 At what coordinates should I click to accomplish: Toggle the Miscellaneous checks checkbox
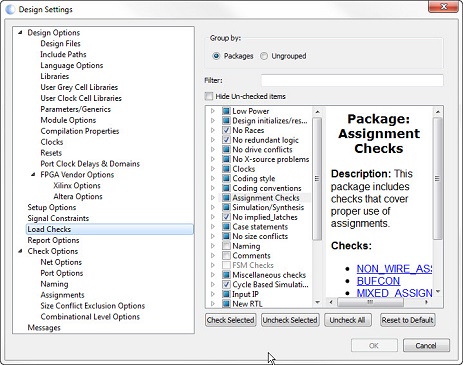tap(226, 275)
